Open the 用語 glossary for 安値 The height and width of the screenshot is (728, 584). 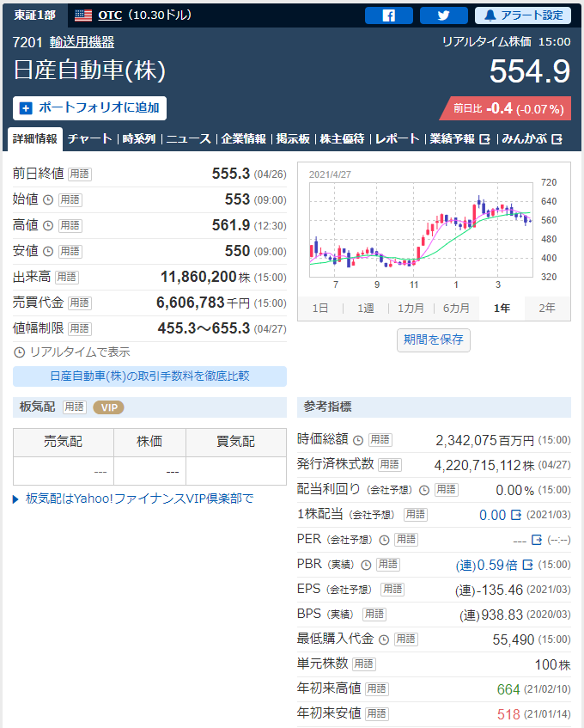coord(70,252)
